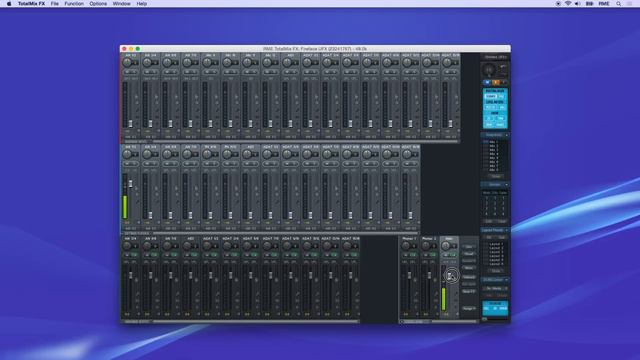Open EQ panel on hardware input AN 3/4
Screen dimensions: 640x360
click(156, 117)
